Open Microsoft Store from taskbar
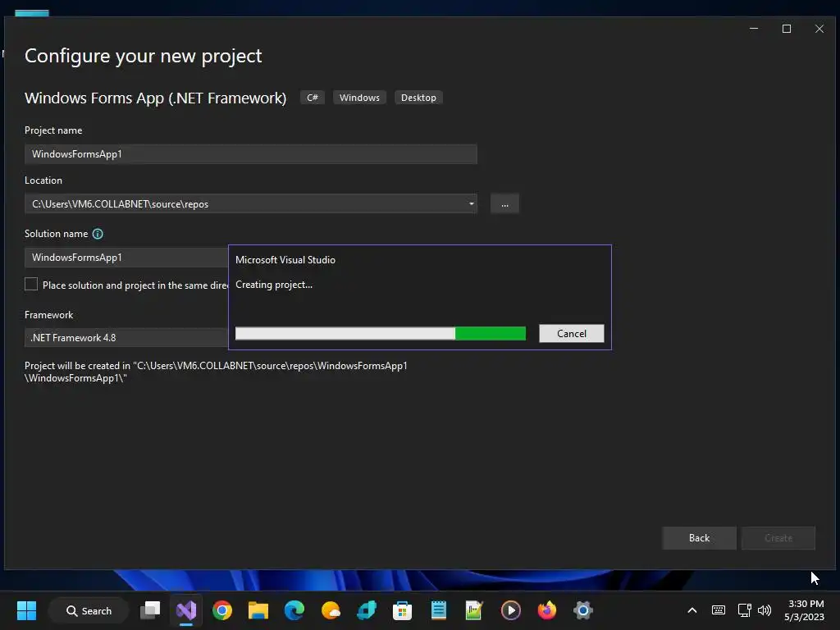Screen dimensions: 840x630 click(402, 610)
